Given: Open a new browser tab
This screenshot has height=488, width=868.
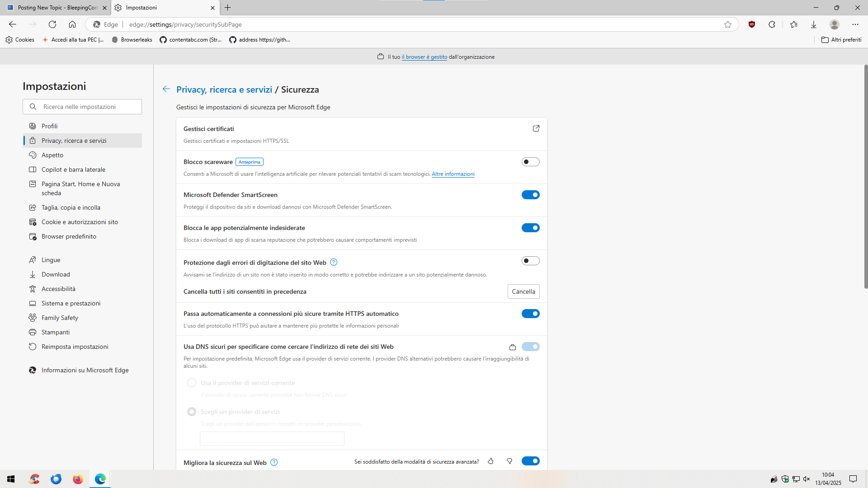Looking at the screenshot, I should [x=228, y=8].
